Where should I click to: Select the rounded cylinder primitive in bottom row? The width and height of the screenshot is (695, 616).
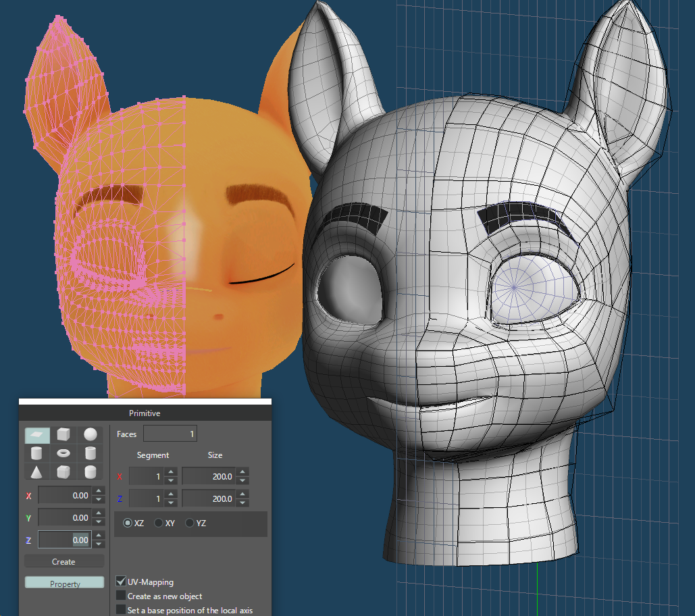click(x=91, y=471)
